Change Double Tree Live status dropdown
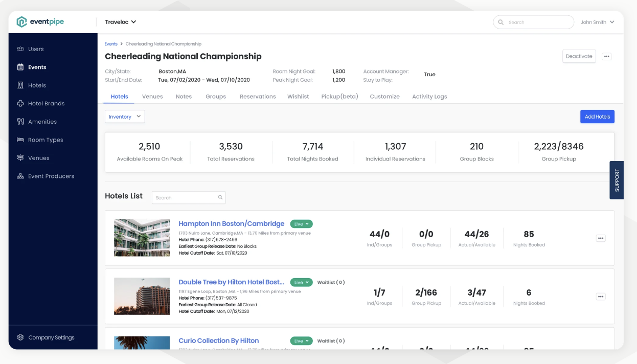 [x=302, y=282]
